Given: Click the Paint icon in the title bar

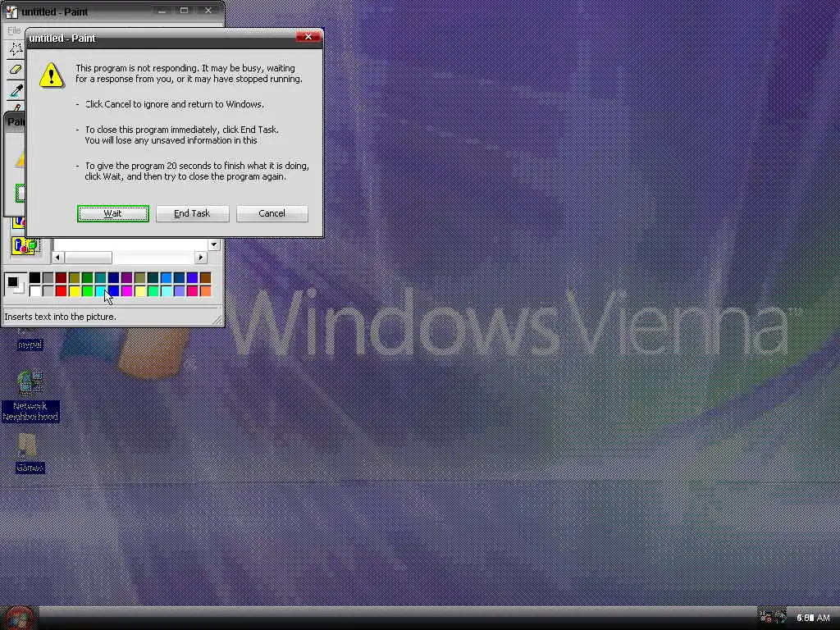Looking at the screenshot, I should [11, 11].
